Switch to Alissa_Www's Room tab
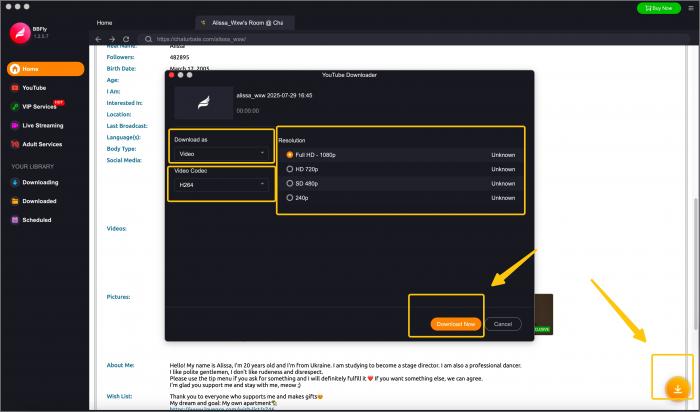 (x=245, y=23)
